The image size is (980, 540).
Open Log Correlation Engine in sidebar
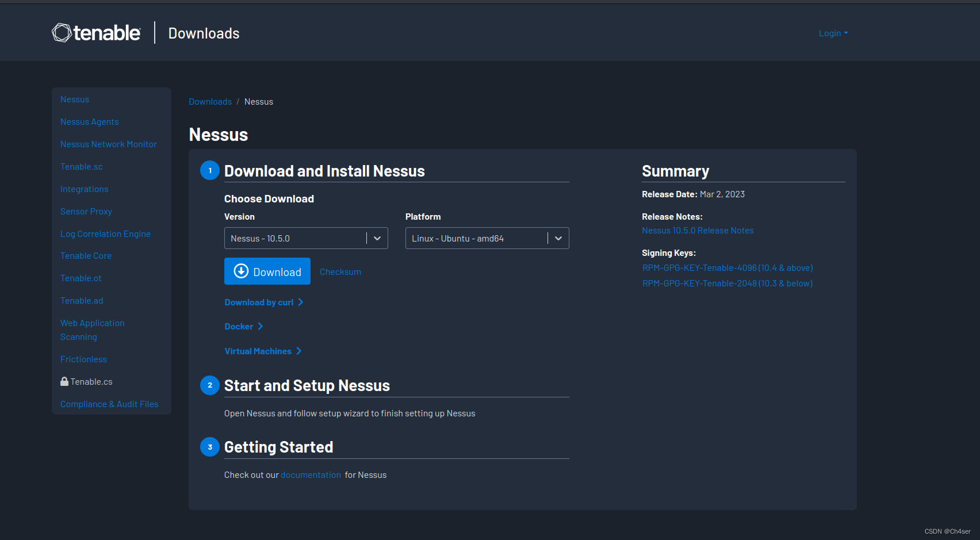click(x=106, y=234)
